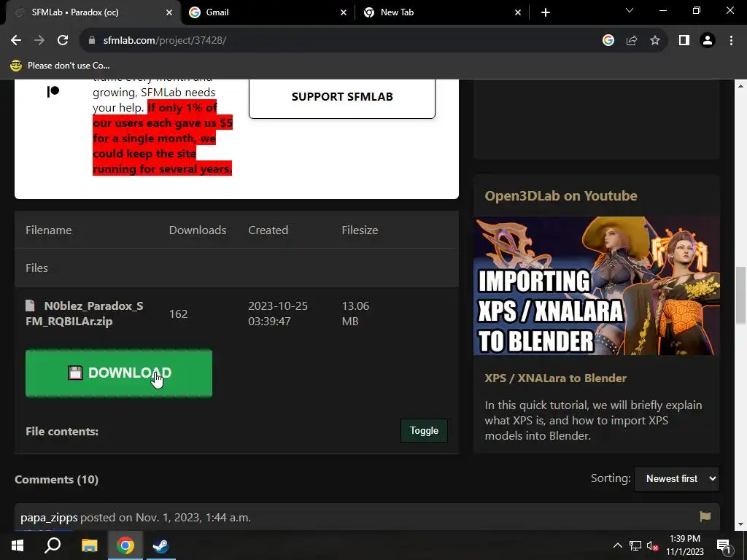Open the Google icon in address bar
The width and height of the screenshot is (747, 560).
[608, 41]
